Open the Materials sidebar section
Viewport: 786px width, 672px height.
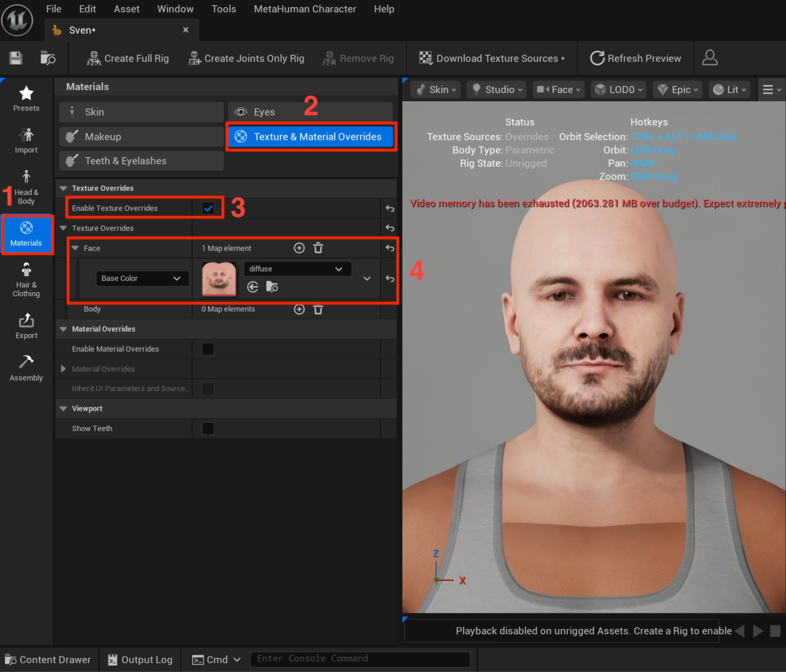(27, 234)
